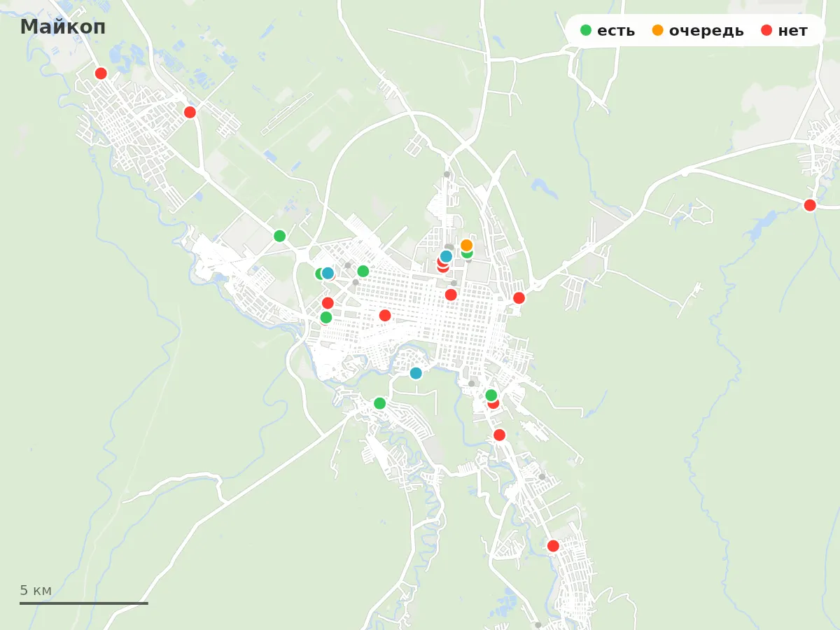Select the easternmost red map marker

pyautogui.click(x=810, y=205)
